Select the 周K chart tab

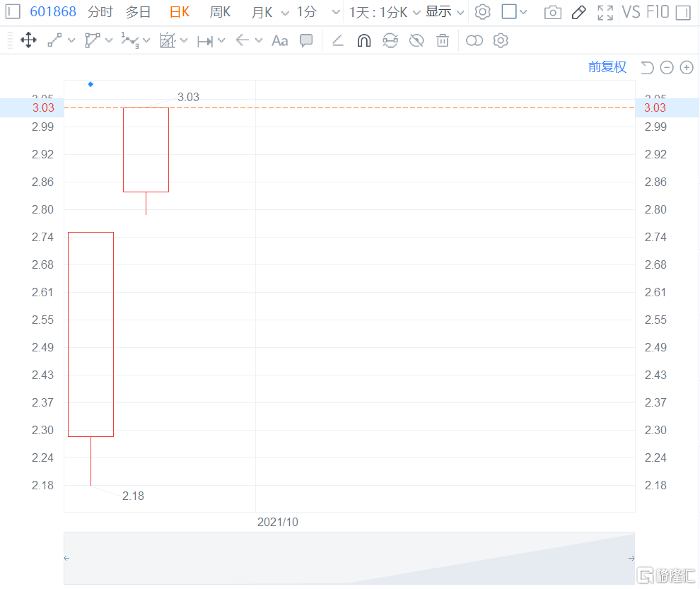[x=220, y=11]
